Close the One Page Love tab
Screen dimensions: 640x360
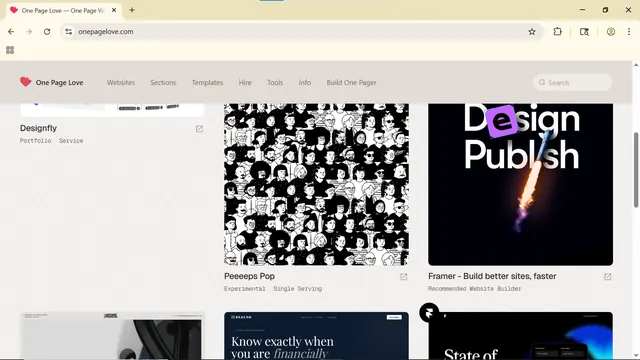tap(114, 10)
